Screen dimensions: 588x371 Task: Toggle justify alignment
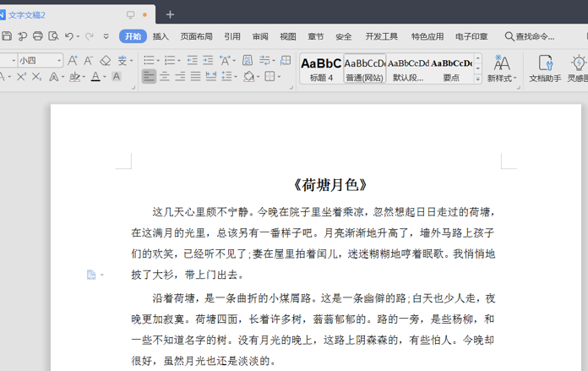[195, 77]
